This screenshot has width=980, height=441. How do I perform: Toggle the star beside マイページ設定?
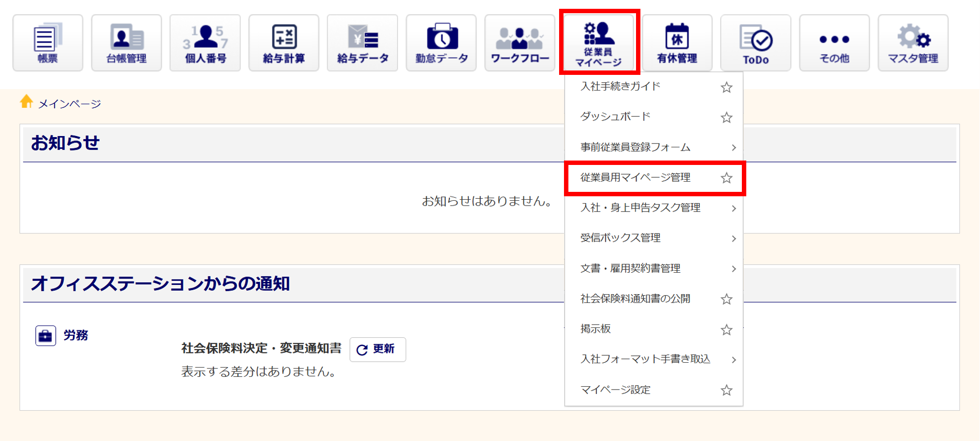point(727,390)
